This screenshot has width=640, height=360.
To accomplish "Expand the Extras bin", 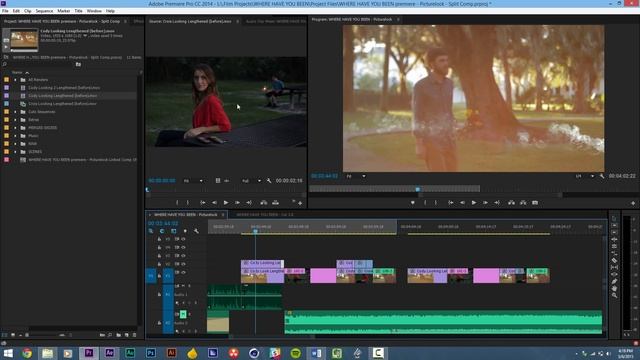I will click(16, 120).
